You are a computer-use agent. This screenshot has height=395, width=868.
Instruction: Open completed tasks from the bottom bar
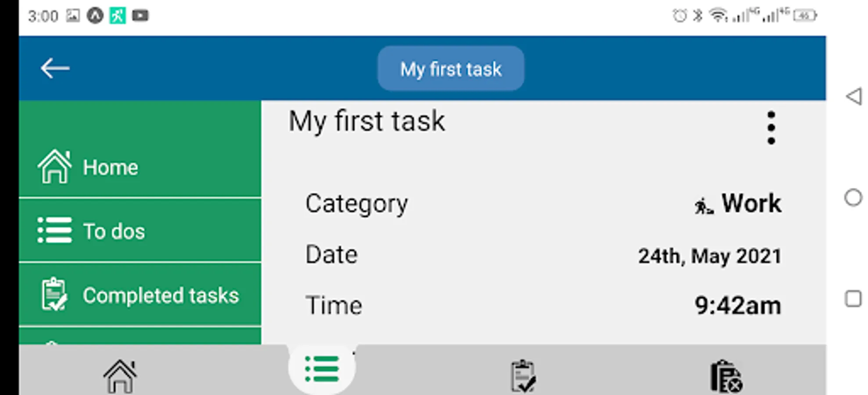pos(523,376)
